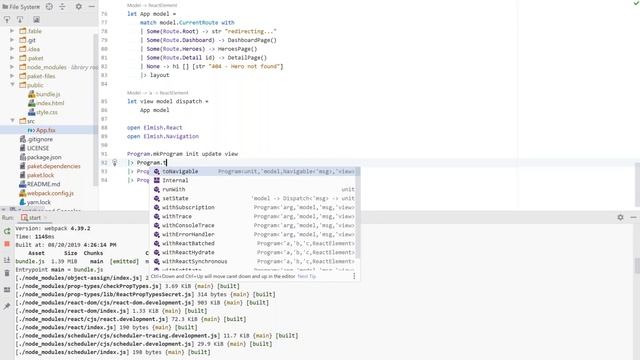The image size is (640, 360).
Task: Select runWith completion suggestion
Action: coord(253,189)
